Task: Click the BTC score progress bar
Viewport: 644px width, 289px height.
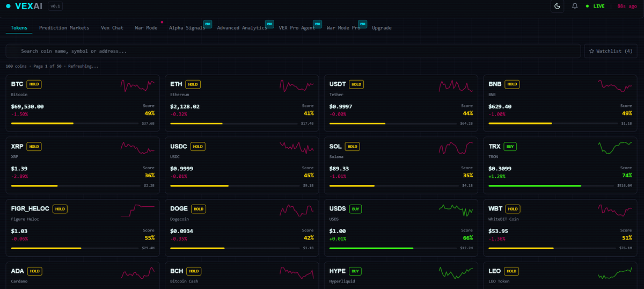Action: (x=75, y=123)
